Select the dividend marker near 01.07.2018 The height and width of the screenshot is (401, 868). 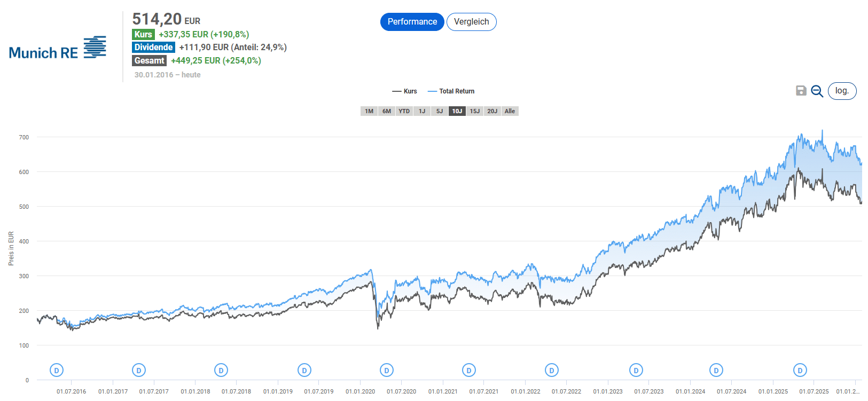coord(221,370)
